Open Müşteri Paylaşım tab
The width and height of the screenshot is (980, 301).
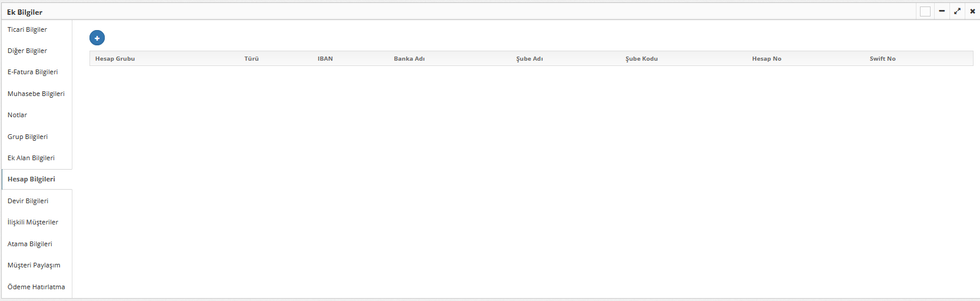[34, 265]
